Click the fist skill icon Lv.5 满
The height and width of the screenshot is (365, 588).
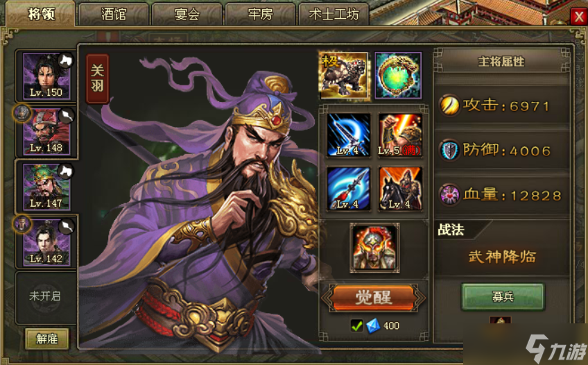(400, 135)
